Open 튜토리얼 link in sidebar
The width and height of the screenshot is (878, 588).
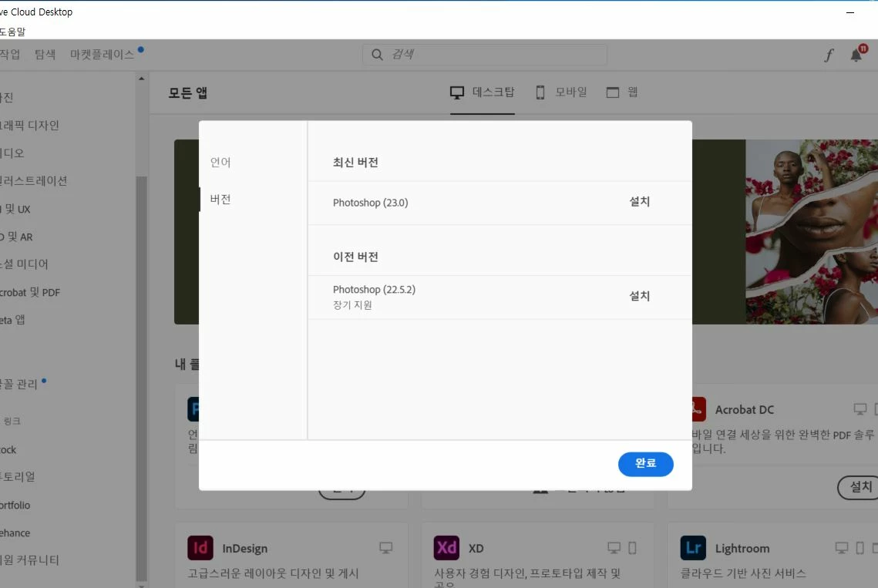pos(18,477)
